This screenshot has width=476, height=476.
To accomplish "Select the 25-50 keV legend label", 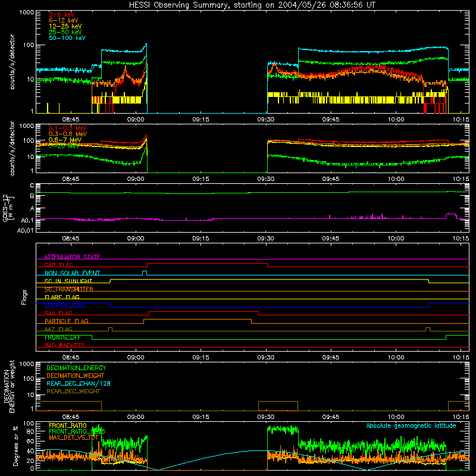I will pos(65,32).
